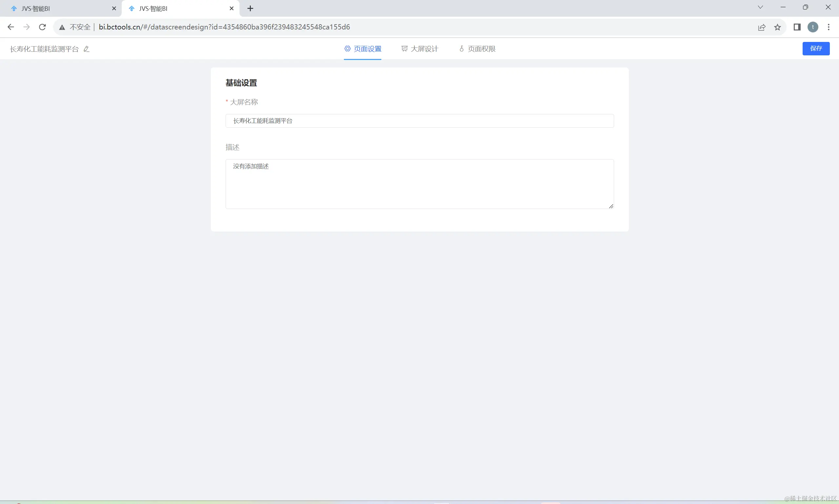
Task: Switch to the 页面权限 tab
Action: [x=477, y=49]
